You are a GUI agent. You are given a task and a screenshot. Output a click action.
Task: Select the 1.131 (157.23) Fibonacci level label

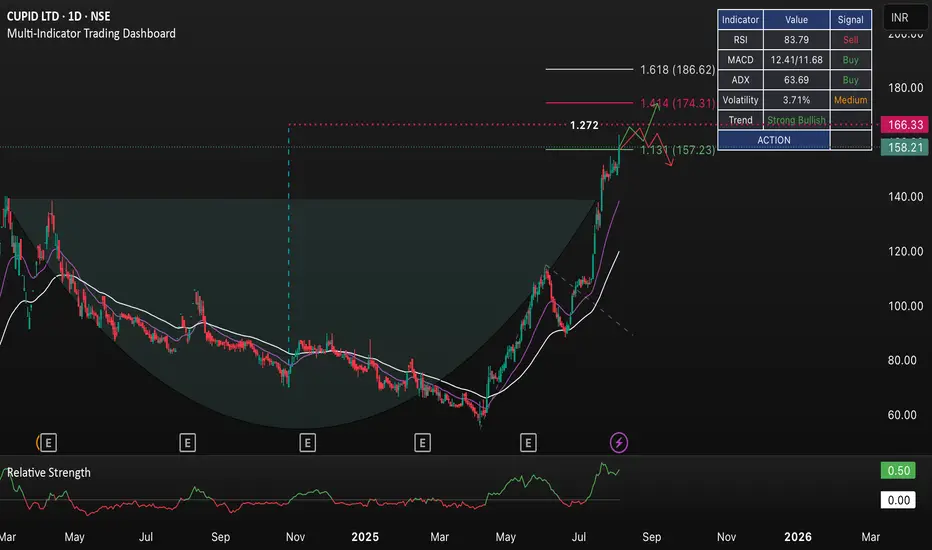coord(678,150)
